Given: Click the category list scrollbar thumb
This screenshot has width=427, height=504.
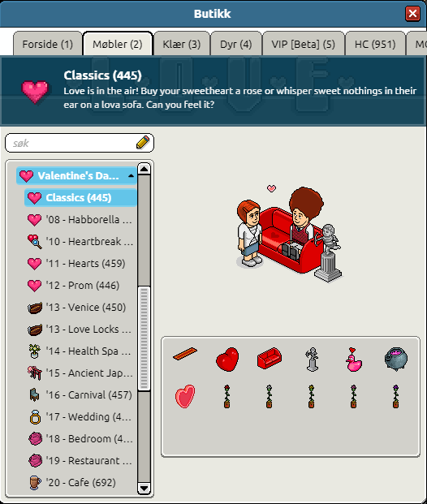Looking at the screenshot, I should click(144, 338).
